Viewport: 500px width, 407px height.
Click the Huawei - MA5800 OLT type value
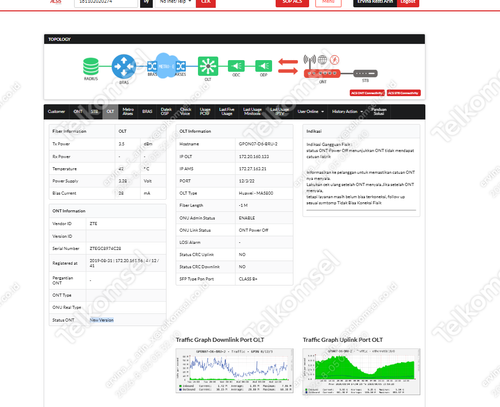(x=256, y=193)
